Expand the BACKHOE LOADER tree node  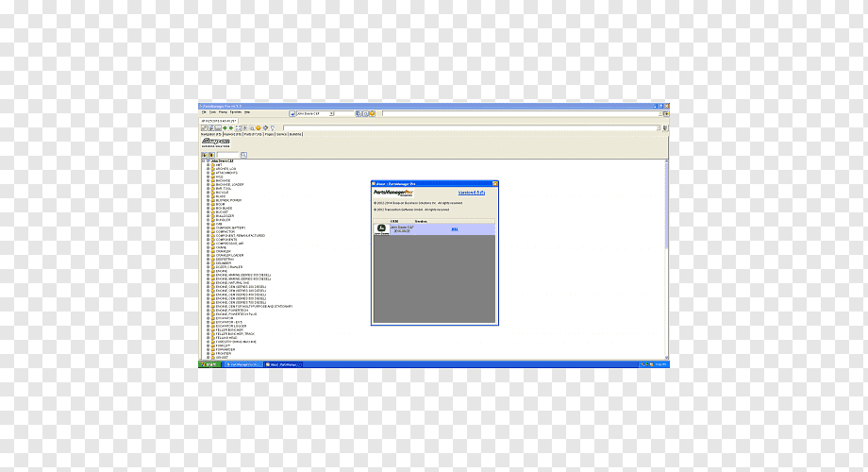209,184
